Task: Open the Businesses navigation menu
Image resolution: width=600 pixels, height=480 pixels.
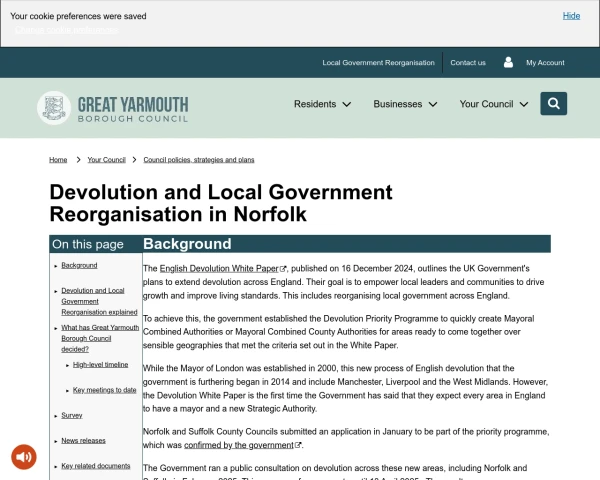Action: click(405, 104)
